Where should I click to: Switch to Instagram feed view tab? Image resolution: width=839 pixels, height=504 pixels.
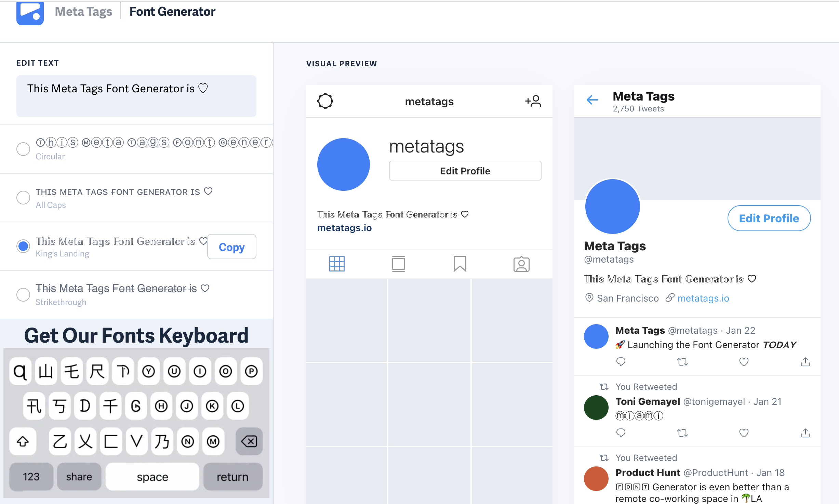tap(398, 264)
